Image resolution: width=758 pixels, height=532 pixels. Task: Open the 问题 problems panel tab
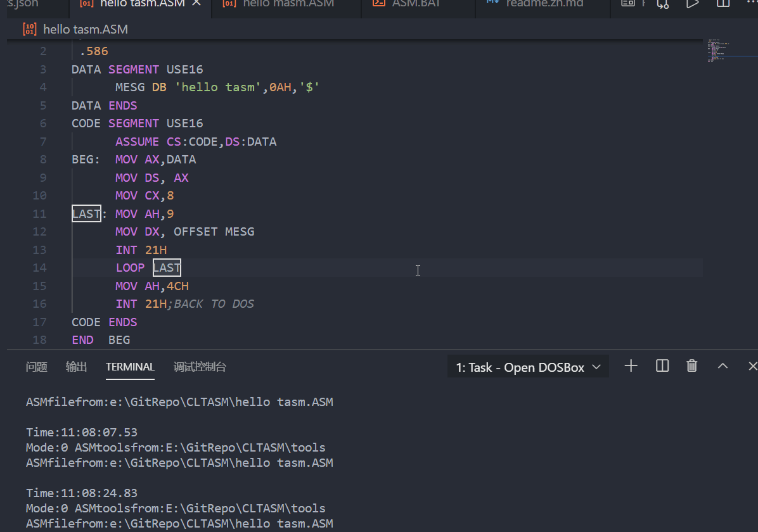(36, 367)
